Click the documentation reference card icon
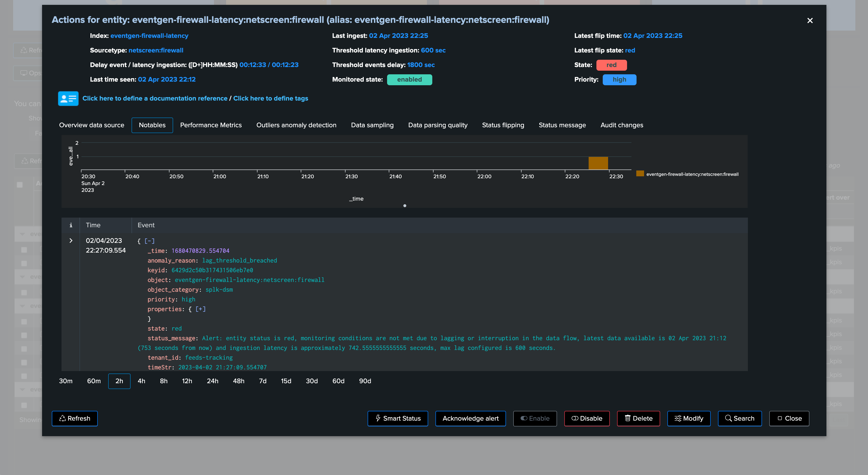Viewport: 868px width, 475px height. [x=68, y=98]
